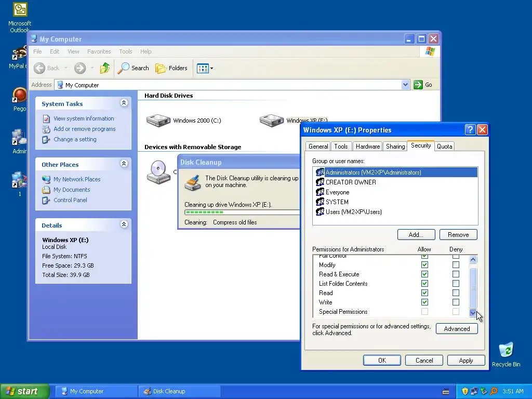The image size is (532, 399).
Task: Click the Forward arrow in My Computer
Action: (x=80, y=68)
